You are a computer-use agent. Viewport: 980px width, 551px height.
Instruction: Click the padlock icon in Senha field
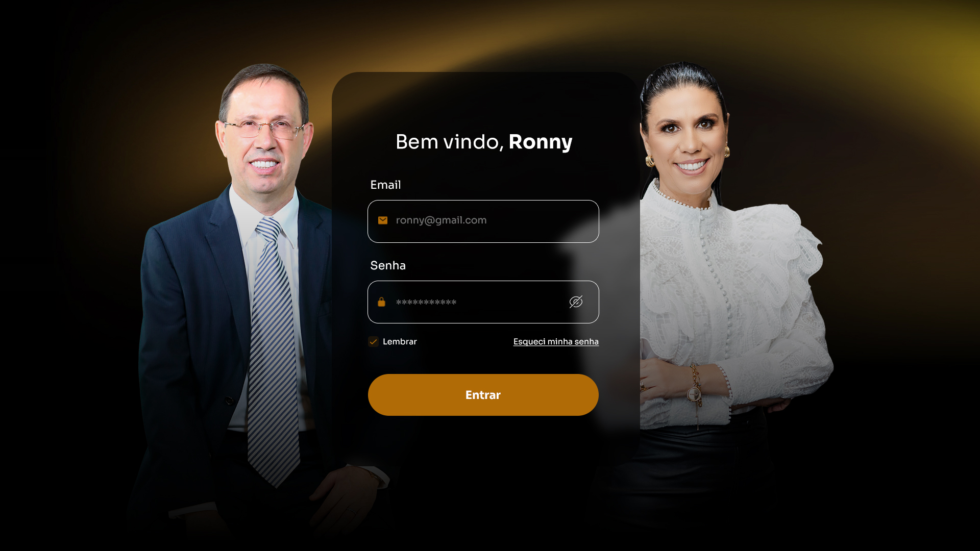point(381,302)
